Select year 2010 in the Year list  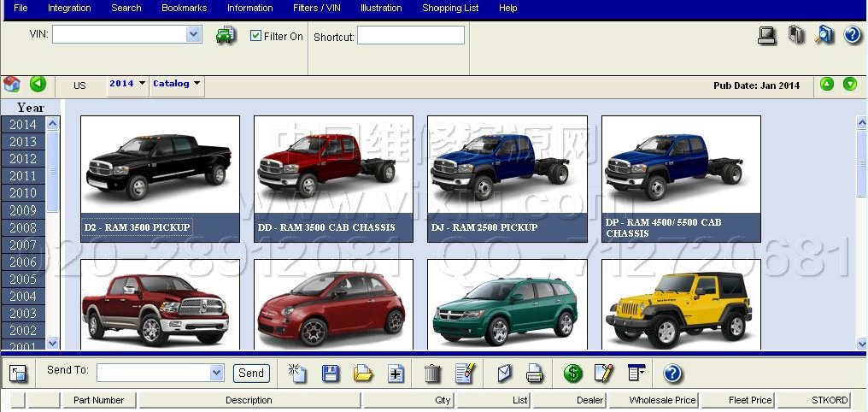click(23, 193)
